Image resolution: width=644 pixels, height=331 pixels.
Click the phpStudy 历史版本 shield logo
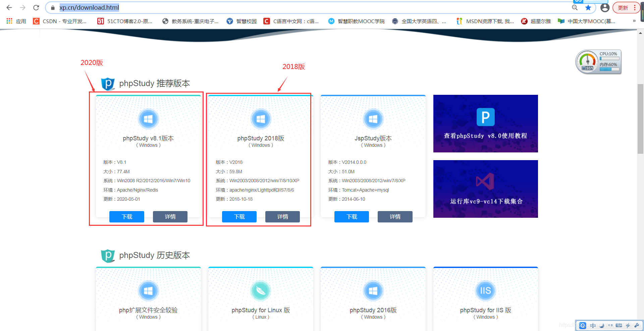click(x=108, y=256)
